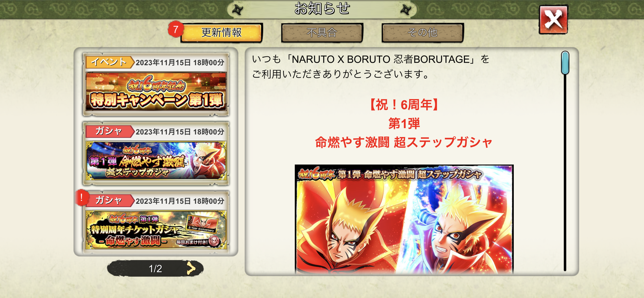Click the red exclamation alert badge
The width and height of the screenshot is (644, 298).
pos(82,197)
